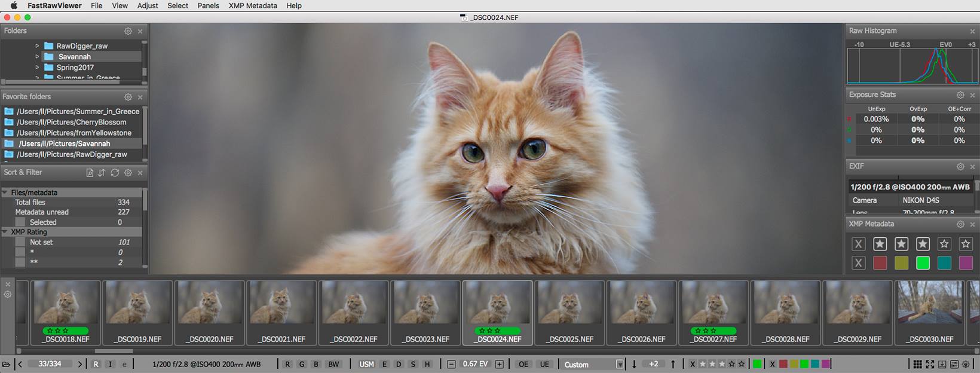Open Sort & Filter settings gear

pos(128,173)
